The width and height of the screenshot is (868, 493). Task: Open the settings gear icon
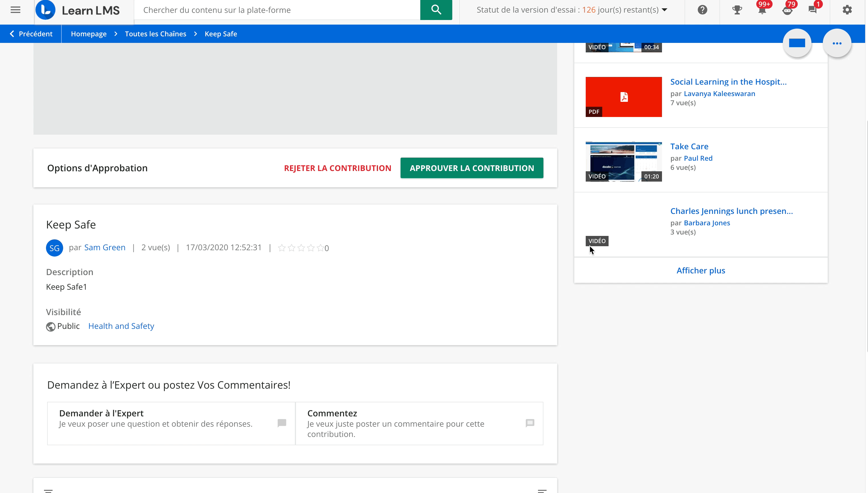(847, 10)
